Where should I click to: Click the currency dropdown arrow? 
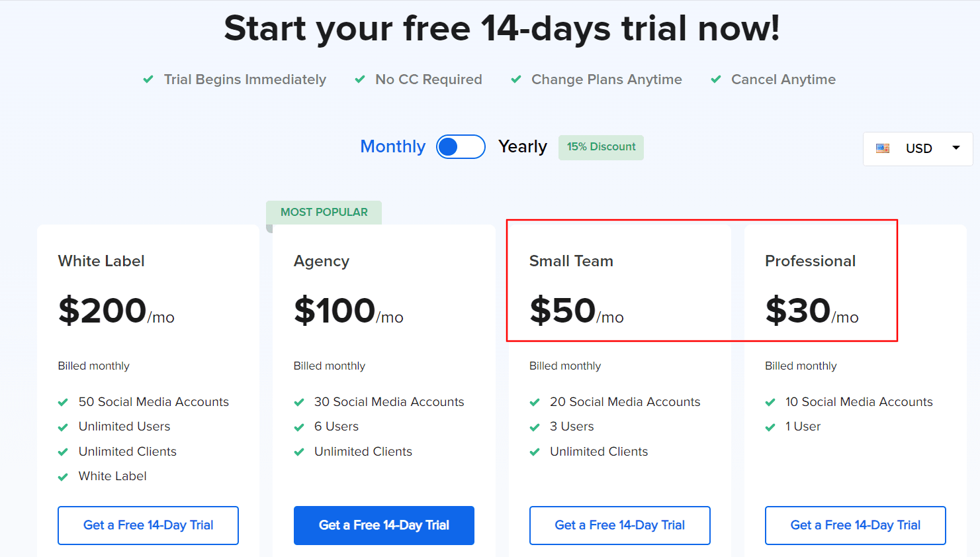(956, 148)
